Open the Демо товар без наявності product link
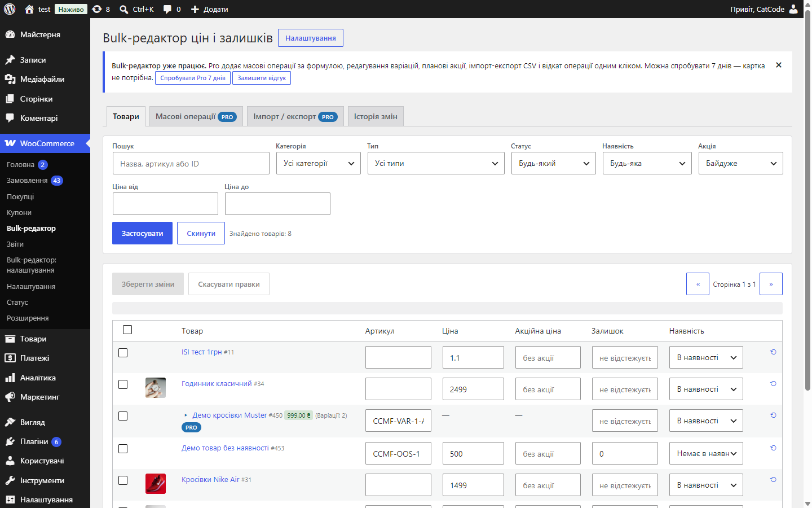The image size is (812, 508). [x=225, y=448]
